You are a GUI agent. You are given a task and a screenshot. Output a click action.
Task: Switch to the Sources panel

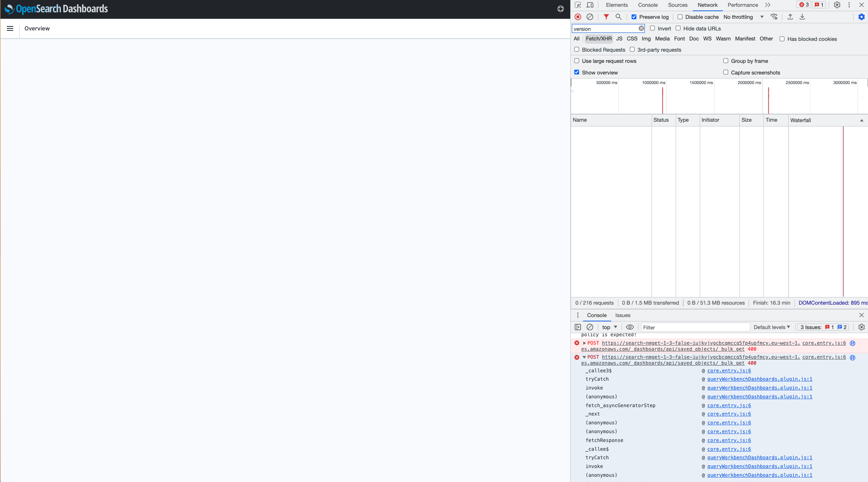click(677, 5)
